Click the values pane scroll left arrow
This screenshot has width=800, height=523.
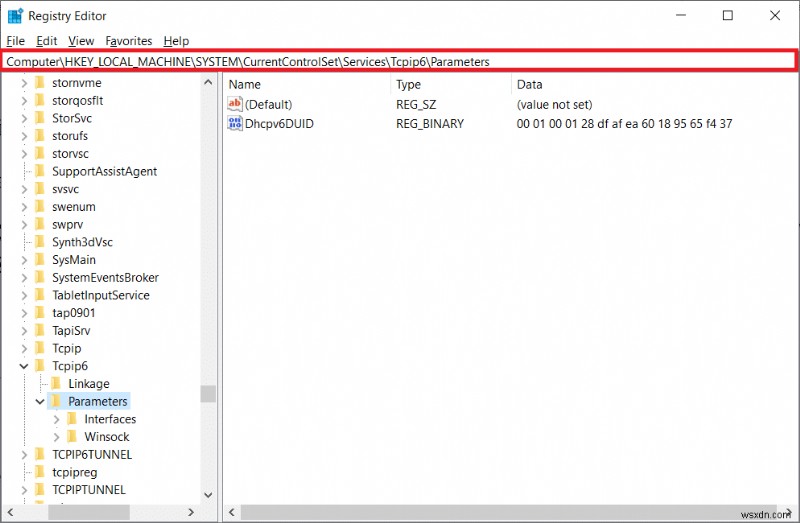pyautogui.click(x=232, y=512)
